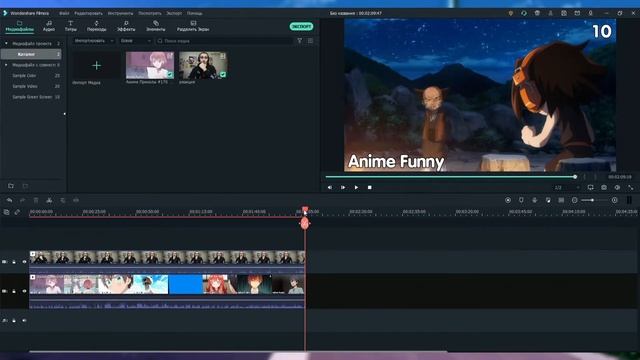Step back one frame in the preview

coord(330,187)
